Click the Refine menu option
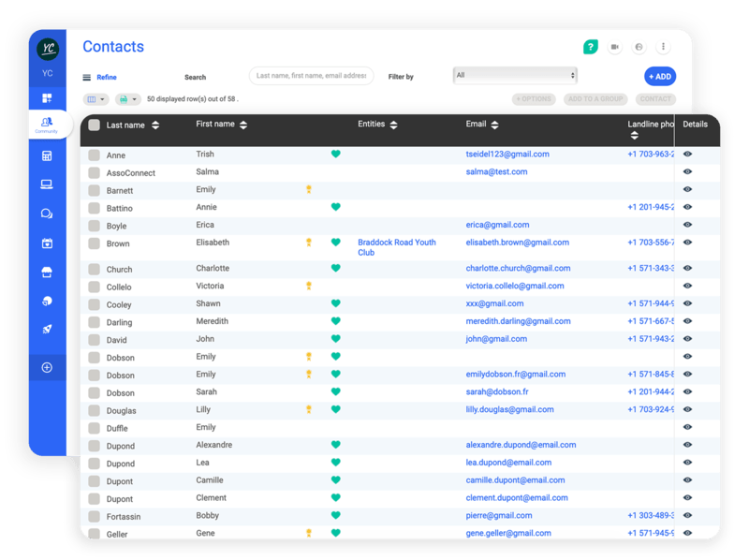The height and width of the screenshot is (560, 749). [x=105, y=77]
